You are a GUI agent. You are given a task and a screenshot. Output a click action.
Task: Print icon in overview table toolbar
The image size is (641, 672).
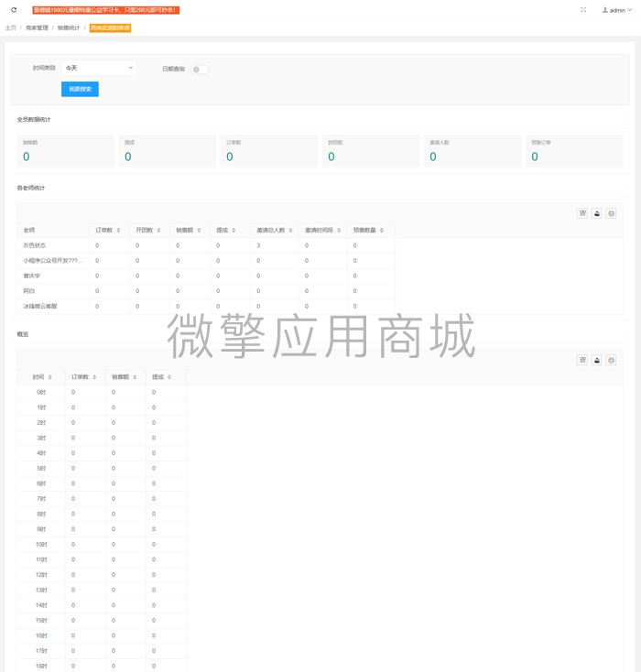point(612,360)
